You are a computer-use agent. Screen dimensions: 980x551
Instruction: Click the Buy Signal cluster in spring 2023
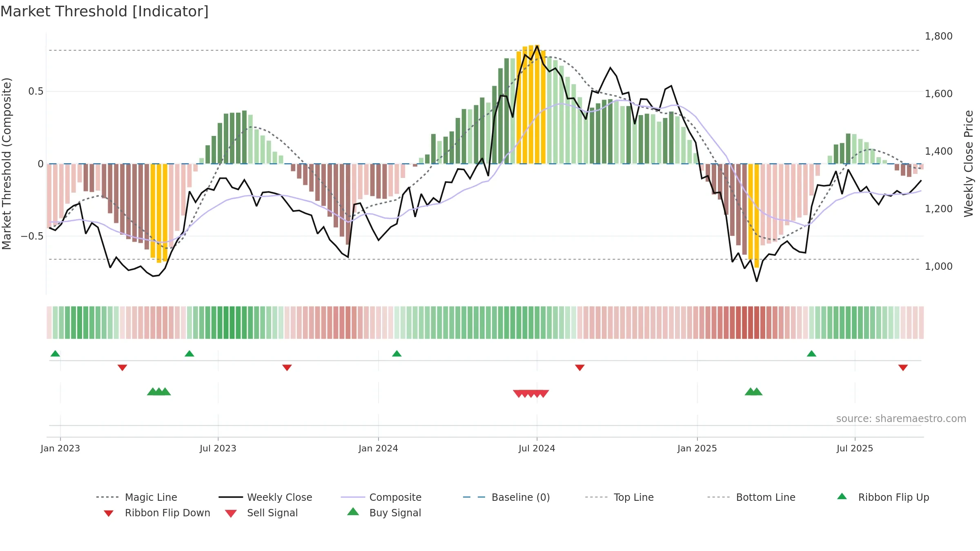pyautogui.click(x=159, y=391)
